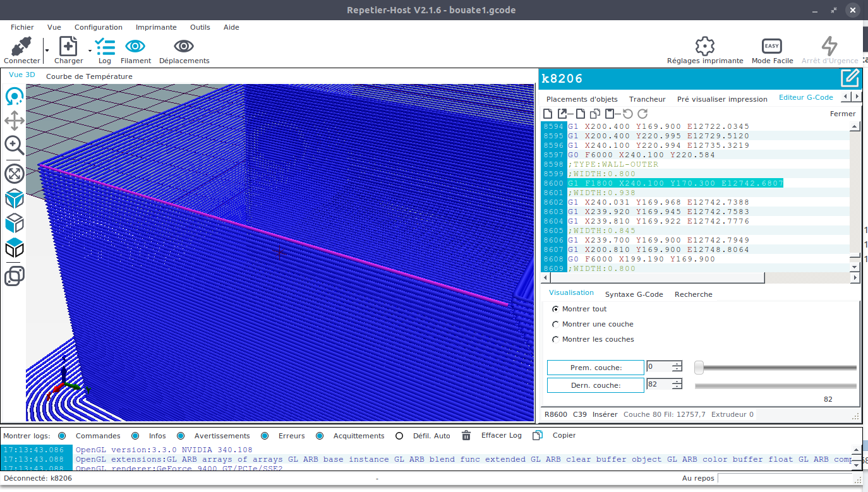The image size is (868, 492).
Task: Select the rotate view tool
Action: (15, 97)
